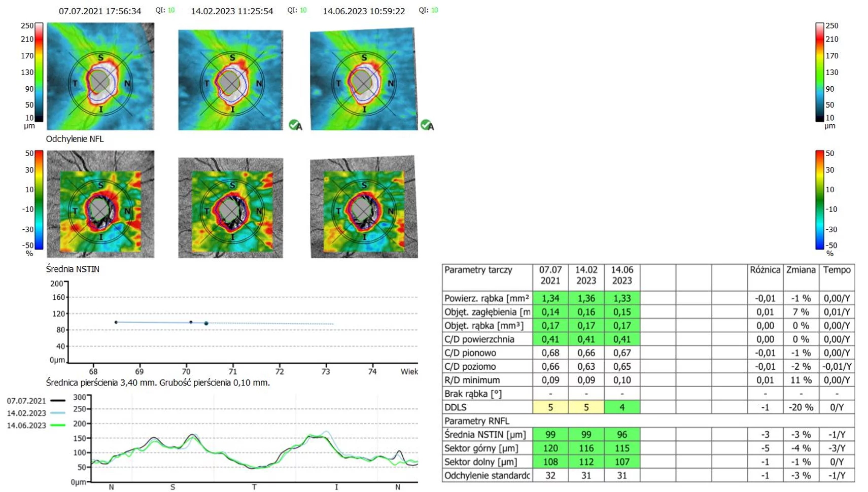Open the 14.06.2023 NFL thickness map
This screenshot has width=868, height=492.
click(x=364, y=79)
